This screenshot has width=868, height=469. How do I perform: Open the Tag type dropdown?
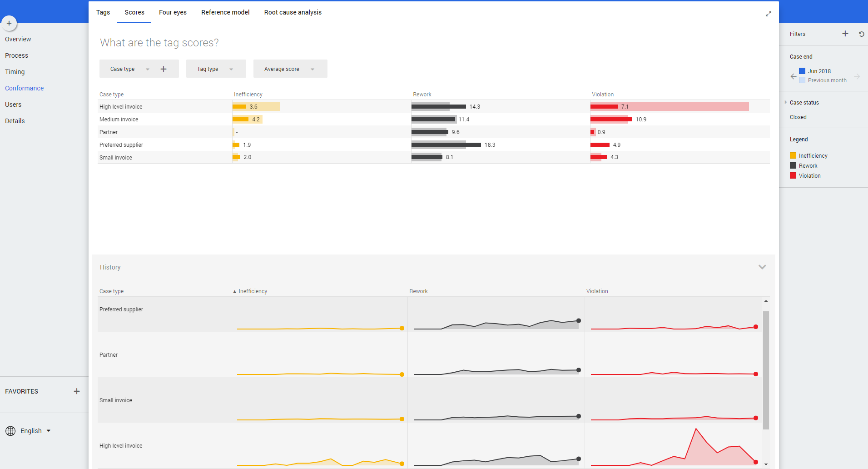[216, 69]
